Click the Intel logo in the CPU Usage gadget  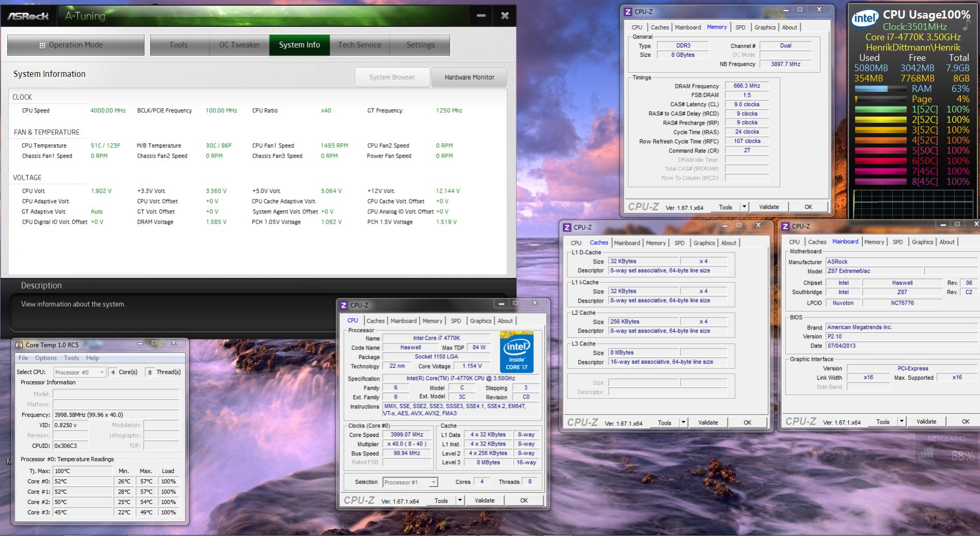coord(865,19)
